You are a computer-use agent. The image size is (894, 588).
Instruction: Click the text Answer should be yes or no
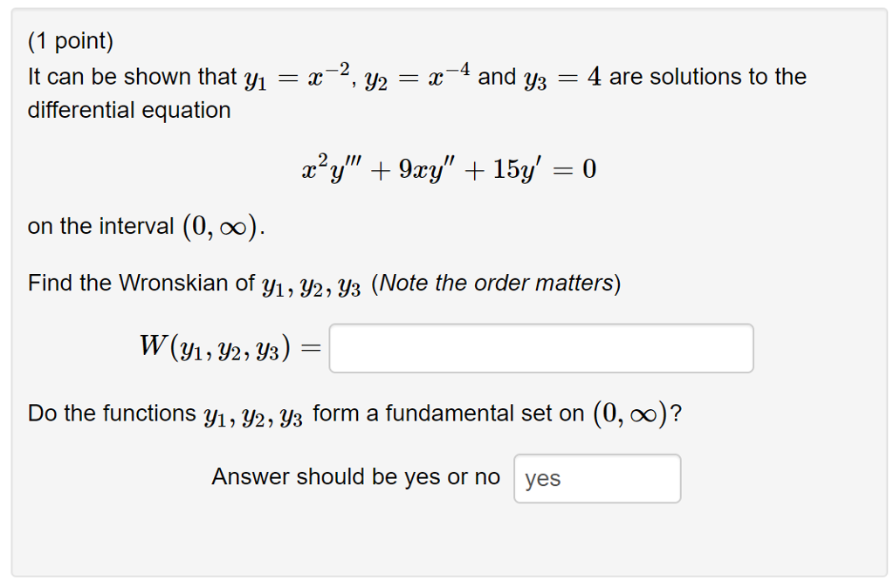tap(355, 476)
